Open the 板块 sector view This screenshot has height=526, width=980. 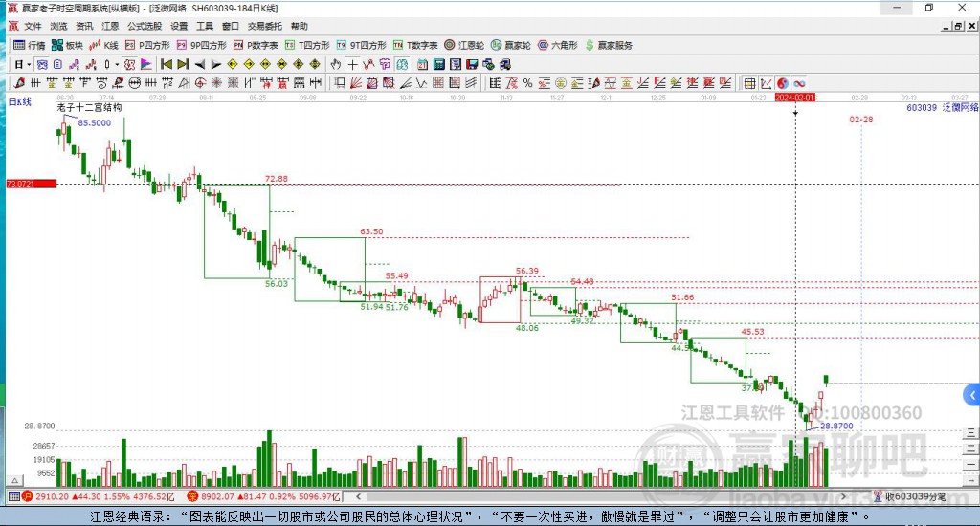[68, 45]
